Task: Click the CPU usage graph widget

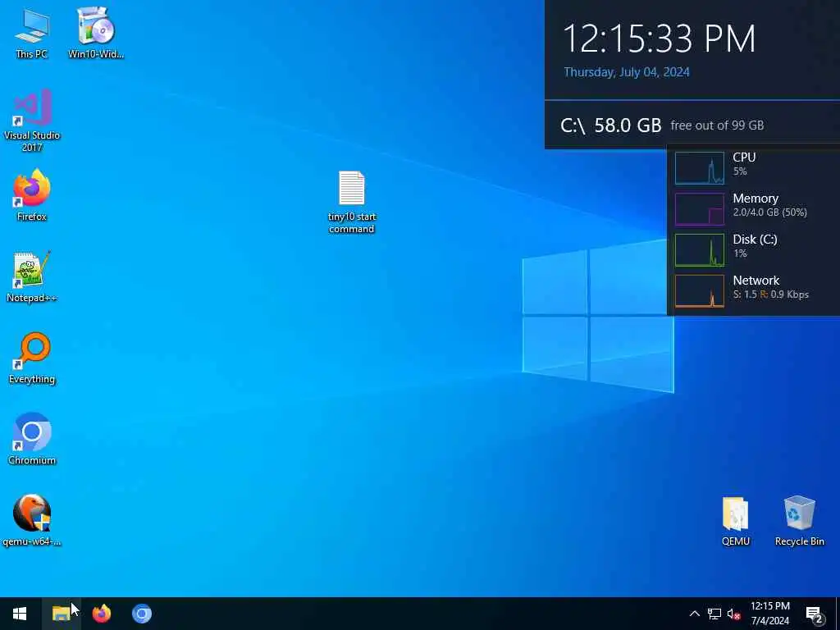Action: click(x=700, y=168)
